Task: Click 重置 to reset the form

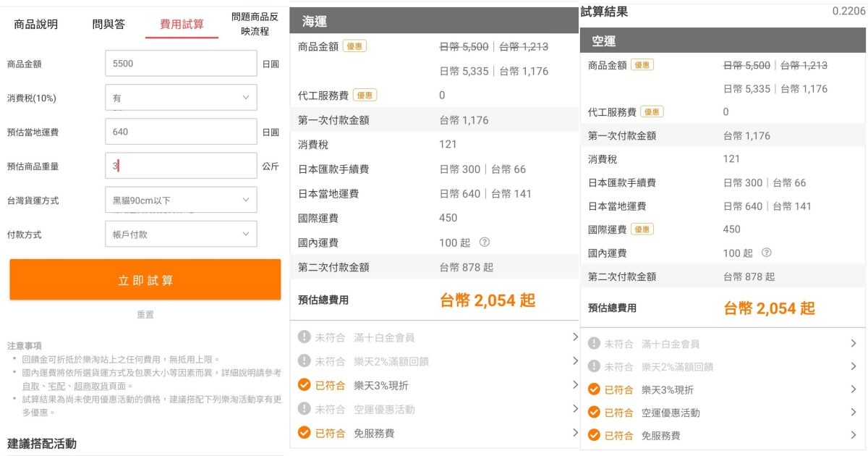Action: coord(145,314)
